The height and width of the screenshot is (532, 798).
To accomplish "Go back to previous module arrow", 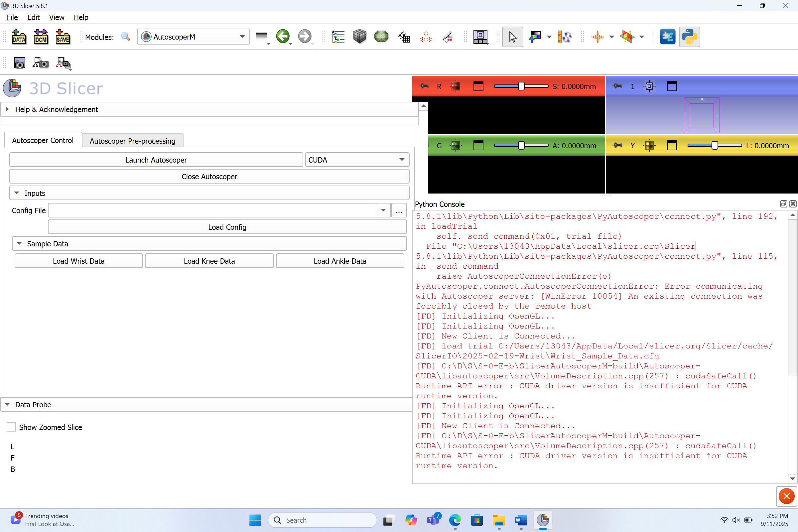I will [283, 36].
